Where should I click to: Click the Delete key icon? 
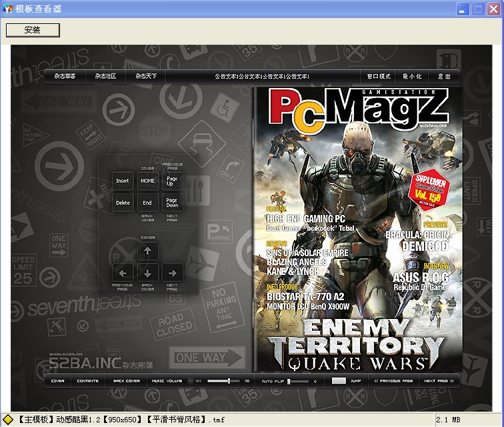(123, 203)
